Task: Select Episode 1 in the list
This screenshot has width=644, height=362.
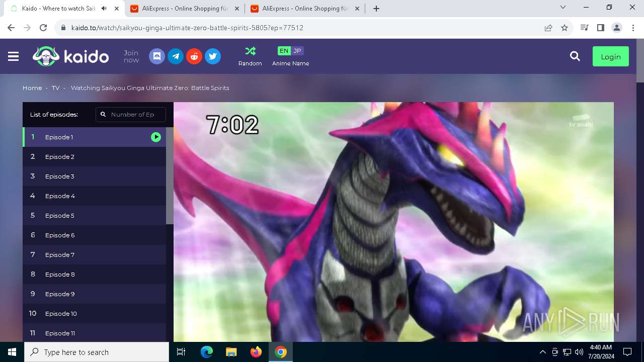Action: tap(94, 137)
